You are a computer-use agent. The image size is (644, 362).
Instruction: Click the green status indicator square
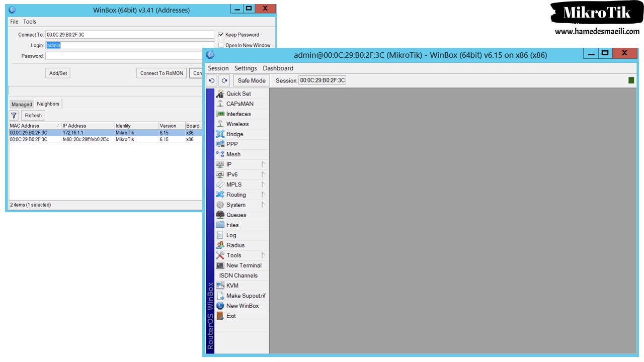click(x=631, y=80)
